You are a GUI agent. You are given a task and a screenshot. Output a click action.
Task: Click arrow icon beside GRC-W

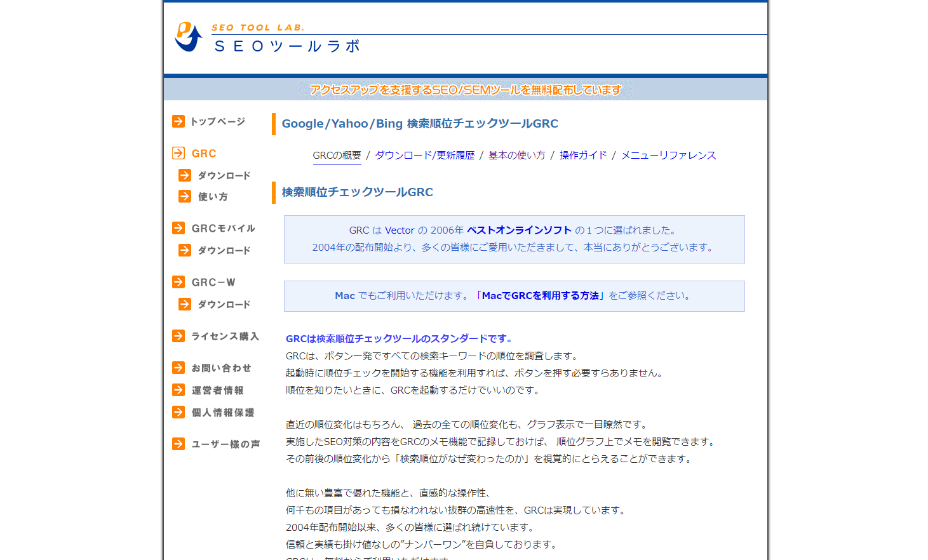[178, 282]
